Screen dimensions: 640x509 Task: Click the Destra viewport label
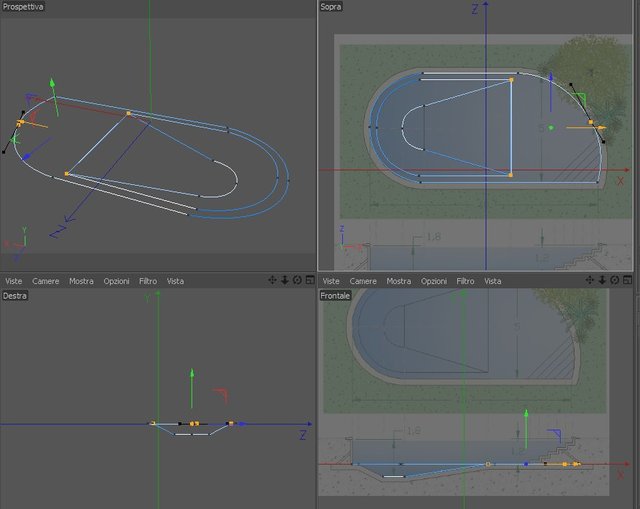15,296
